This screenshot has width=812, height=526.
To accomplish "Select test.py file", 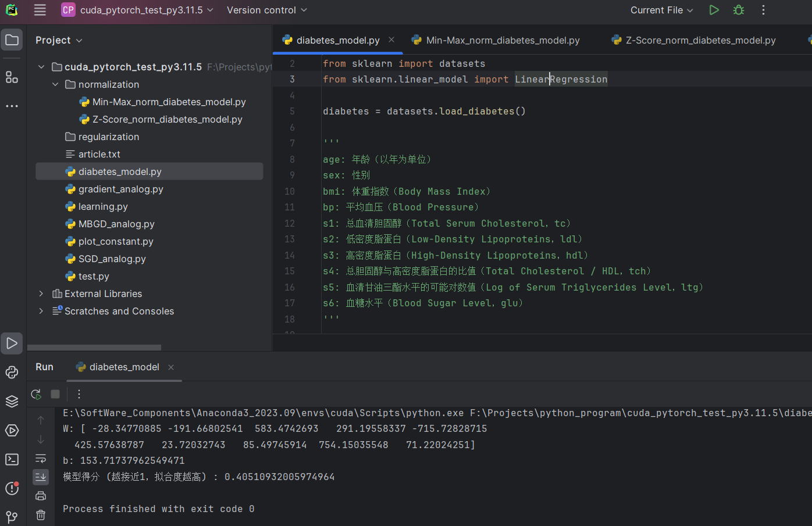I will click(x=87, y=276).
